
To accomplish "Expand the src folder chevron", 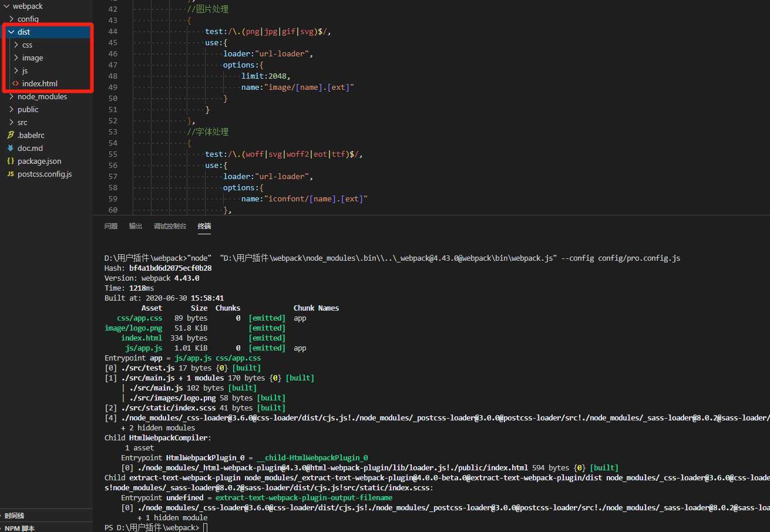I will click(x=11, y=123).
